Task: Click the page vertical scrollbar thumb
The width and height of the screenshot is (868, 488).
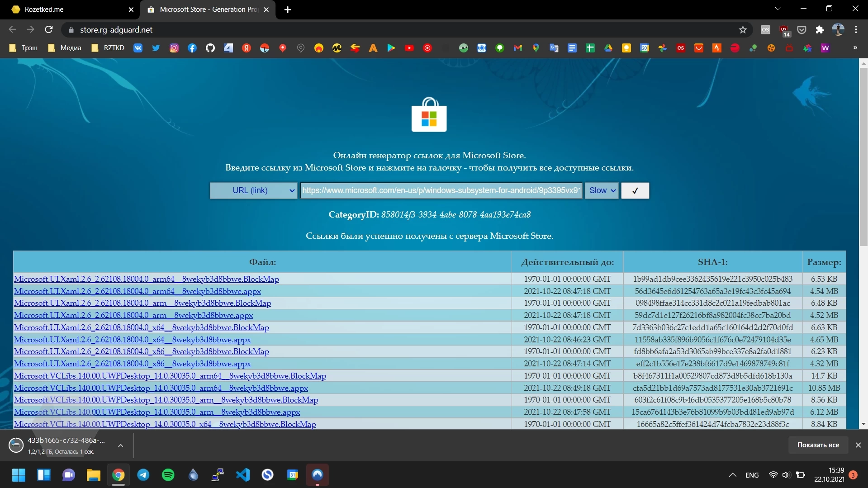Action: pos(863,156)
